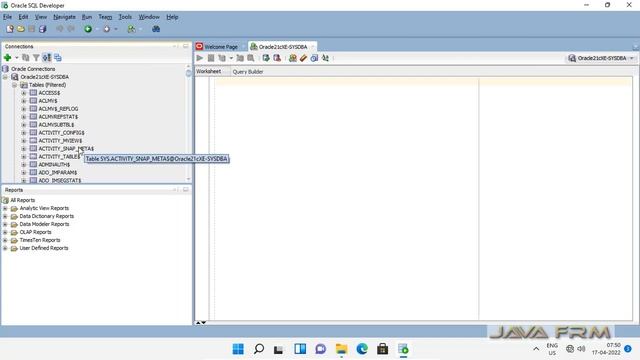Minimize the Connections panel
This screenshot has height=360, width=640.
[x=176, y=46]
